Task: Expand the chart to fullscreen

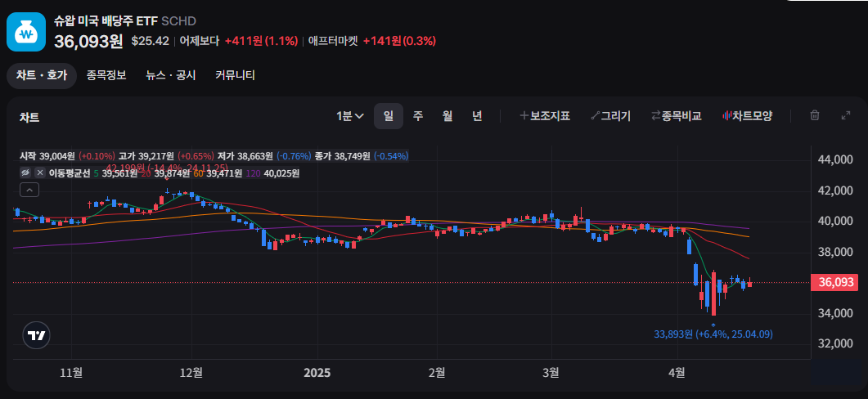Action: coord(846,115)
